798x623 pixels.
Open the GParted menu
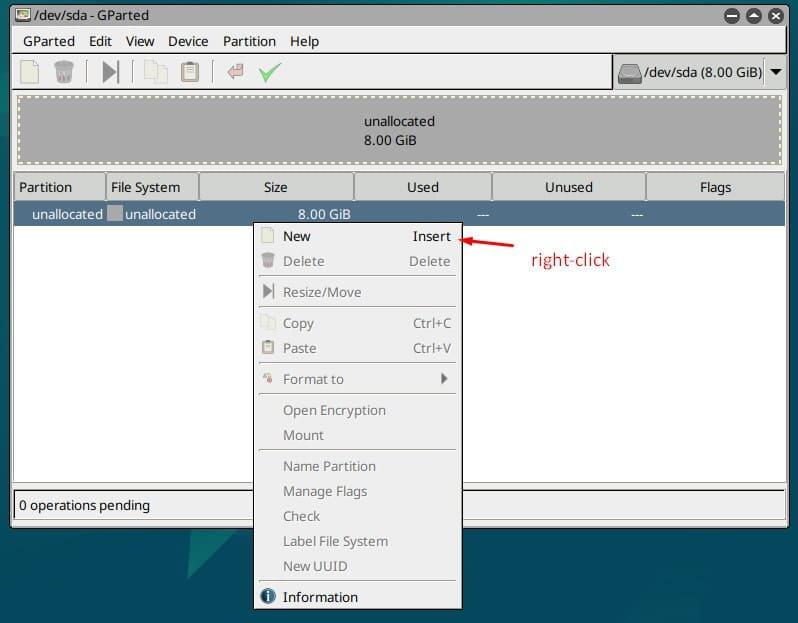coord(49,41)
